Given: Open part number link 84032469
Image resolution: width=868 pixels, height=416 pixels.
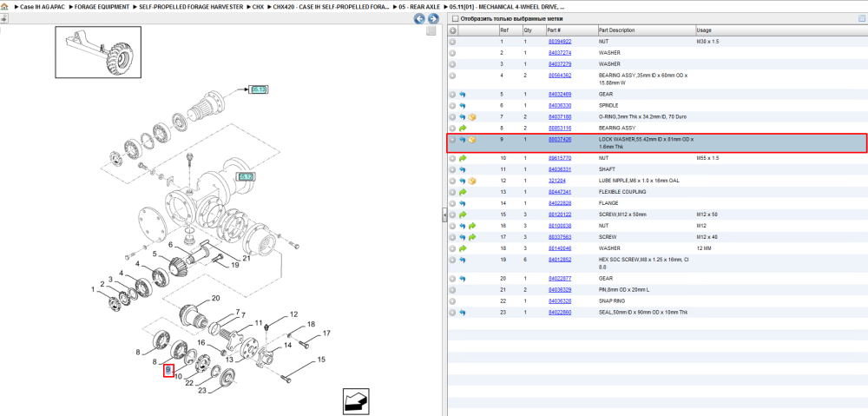Looking at the screenshot, I should (560, 95).
